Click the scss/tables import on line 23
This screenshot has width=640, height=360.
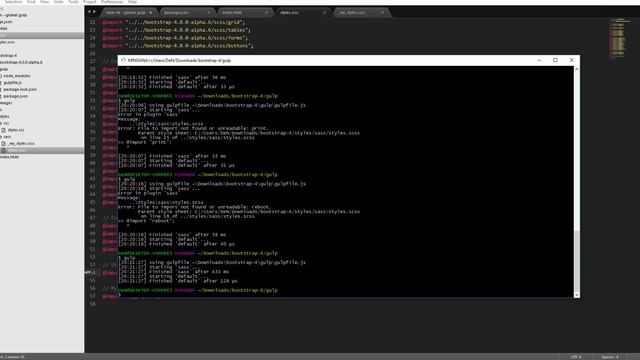pyautogui.click(x=176, y=30)
